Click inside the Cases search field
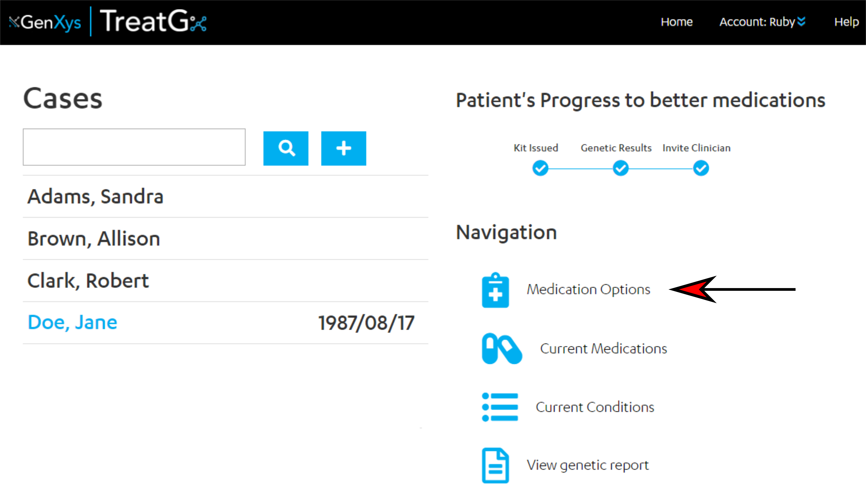Image resolution: width=866 pixels, height=504 pixels. click(x=134, y=147)
